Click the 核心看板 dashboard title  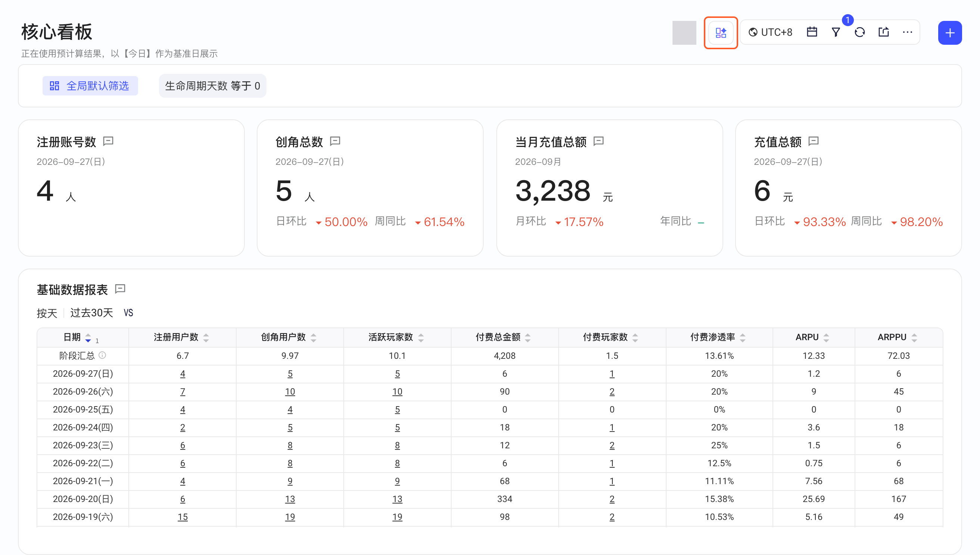(x=57, y=32)
